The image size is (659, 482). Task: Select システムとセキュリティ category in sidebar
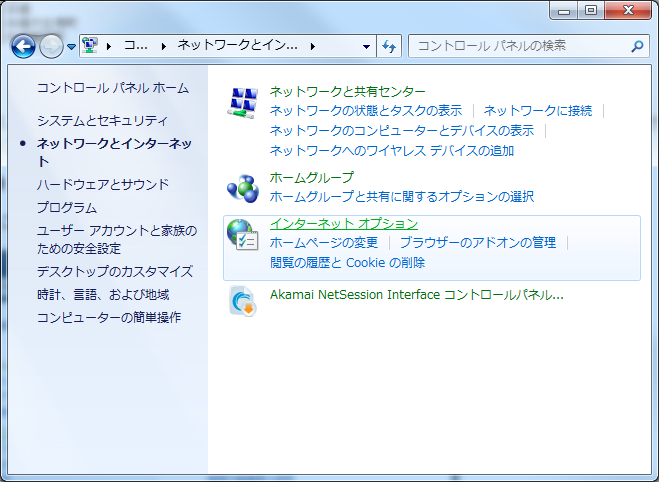(103, 120)
